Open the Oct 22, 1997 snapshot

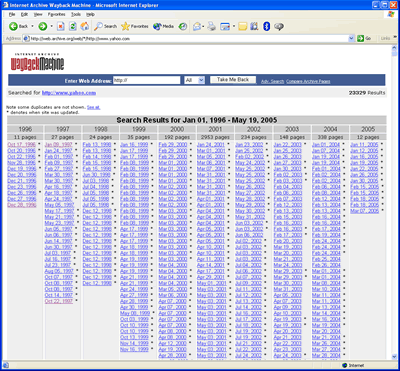(x=59, y=301)
